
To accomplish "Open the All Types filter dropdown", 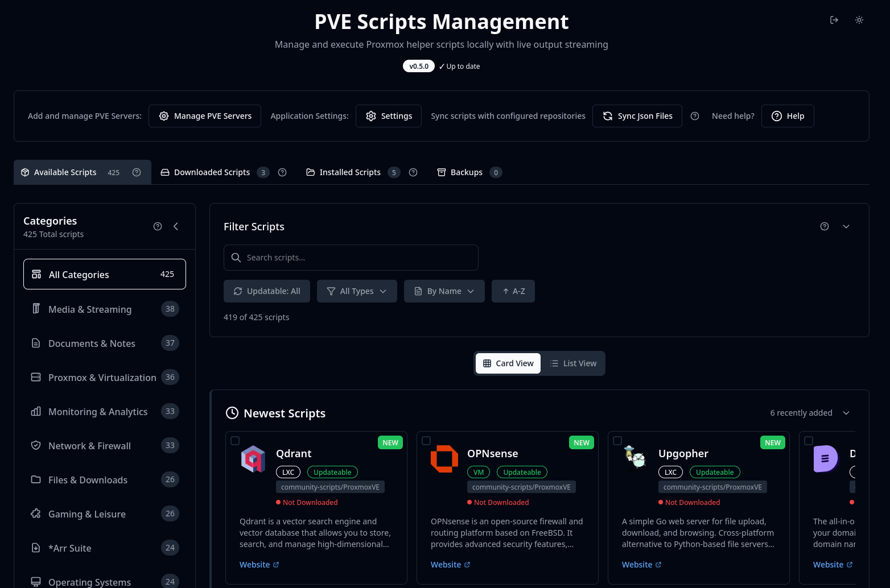I will point(357,291).
